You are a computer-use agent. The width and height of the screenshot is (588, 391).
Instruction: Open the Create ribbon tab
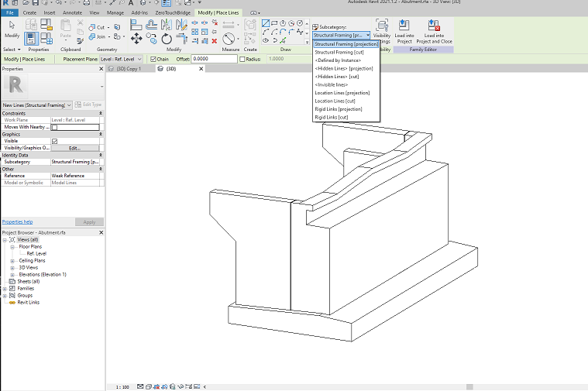point(29,12)
